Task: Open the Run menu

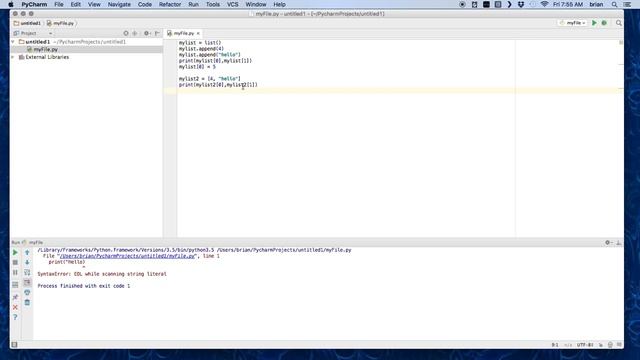Action: (193, 4)
